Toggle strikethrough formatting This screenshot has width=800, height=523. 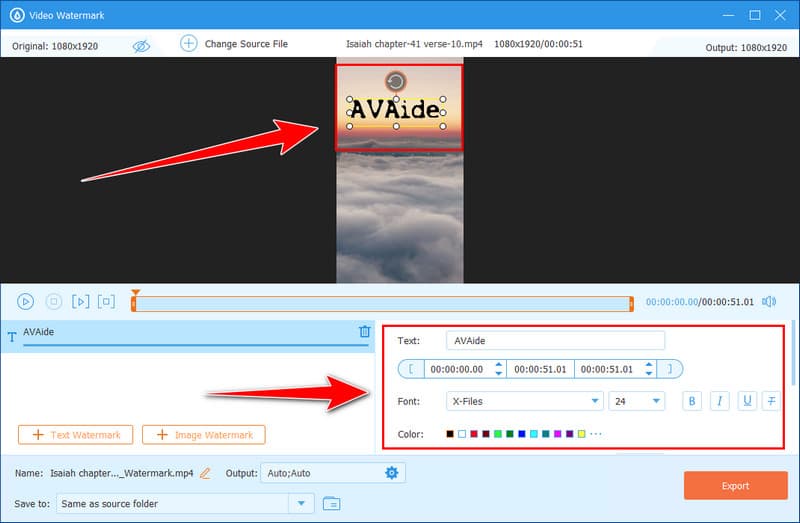pyautogui.click(x=771, y=401)
